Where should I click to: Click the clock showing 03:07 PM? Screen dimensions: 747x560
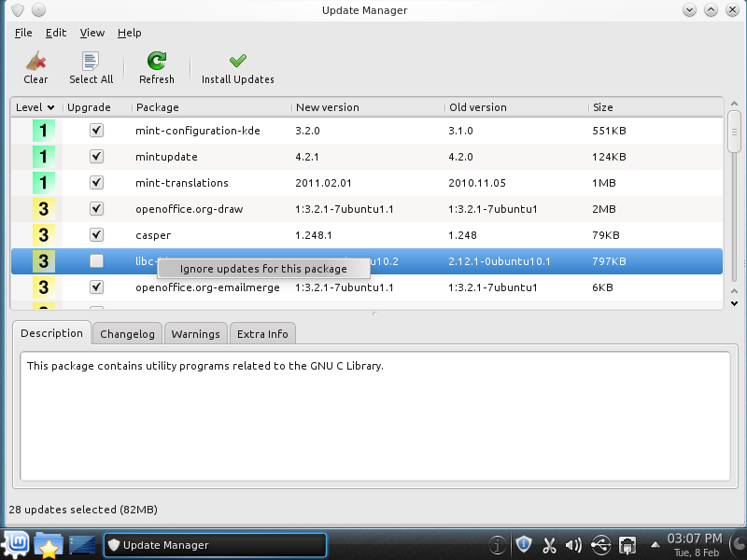click(695, 539)
